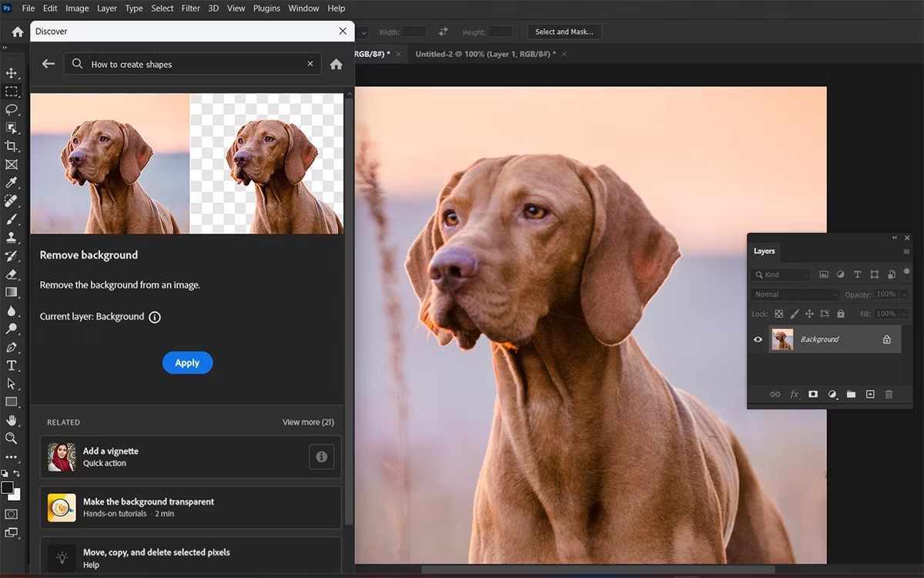This screenshot has height=578, width=924.
Task: Select the Clone Stamp tool
Action: tap(12, 237)
